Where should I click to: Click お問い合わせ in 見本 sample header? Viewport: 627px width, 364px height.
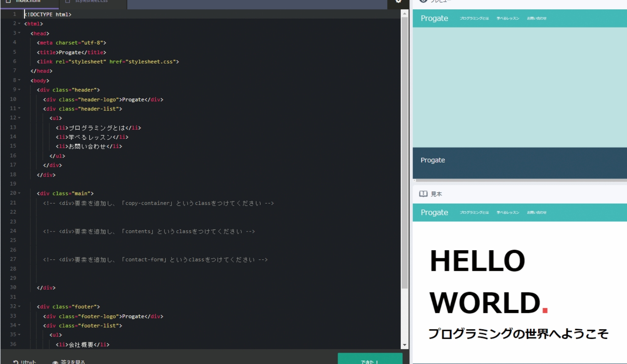[x=537, y=212]
